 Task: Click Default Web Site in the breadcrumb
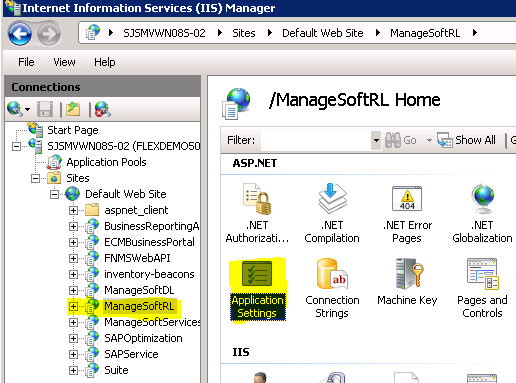pos(323,33)
